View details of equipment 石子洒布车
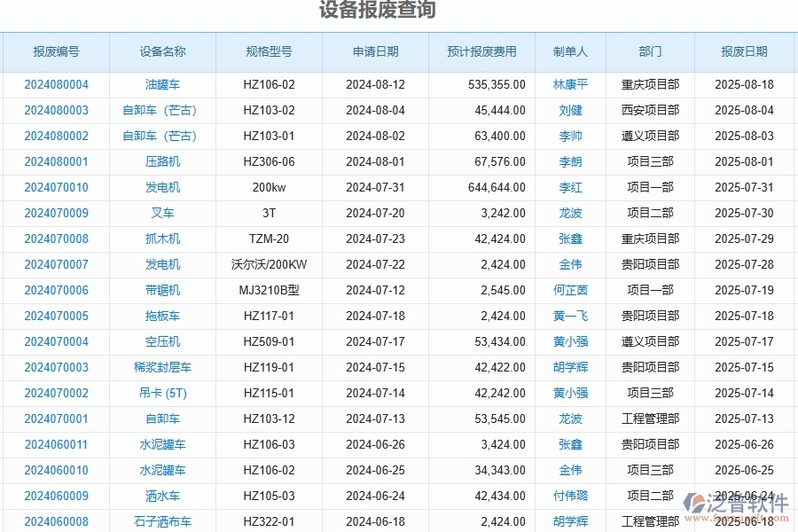 162,521
